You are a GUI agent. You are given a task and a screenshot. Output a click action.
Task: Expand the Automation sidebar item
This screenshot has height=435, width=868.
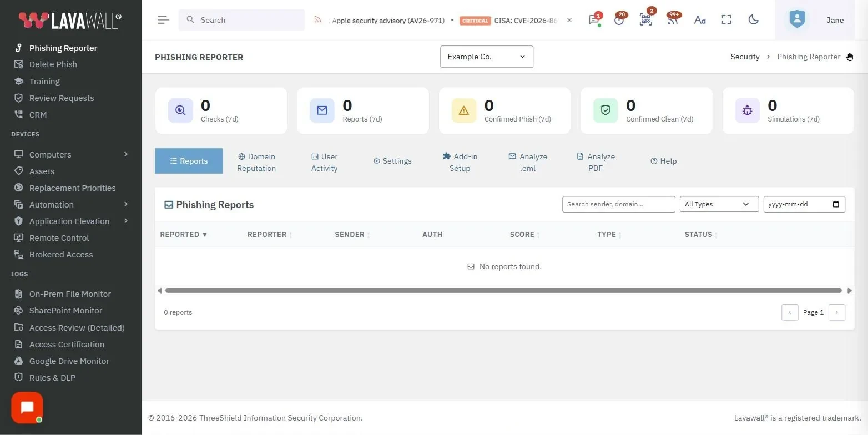pyautogui.click(x=71, y=204)
